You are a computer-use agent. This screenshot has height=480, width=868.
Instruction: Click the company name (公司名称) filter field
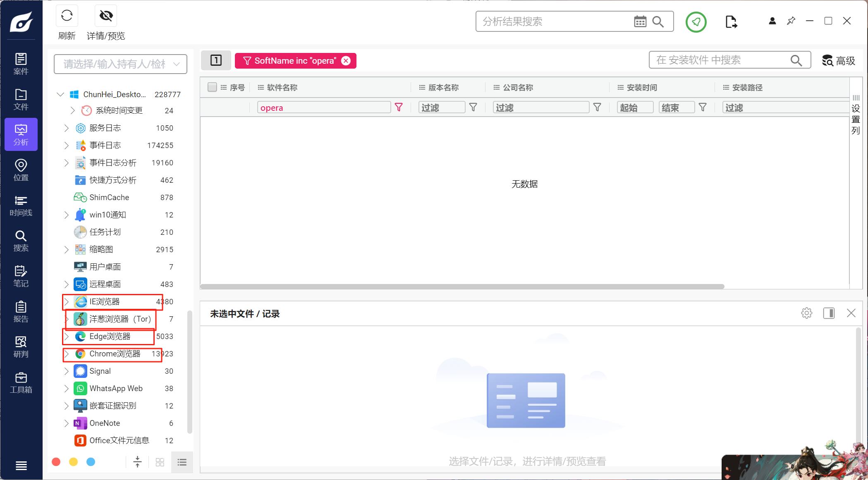click(541, 107)
